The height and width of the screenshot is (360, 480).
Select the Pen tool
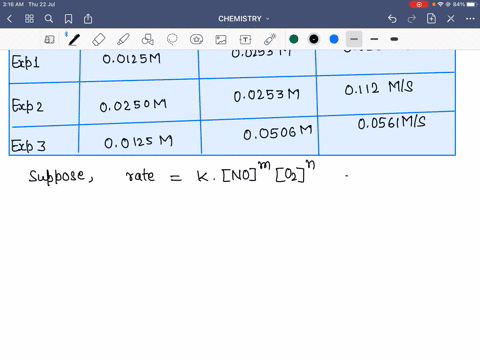coord(74,40)
